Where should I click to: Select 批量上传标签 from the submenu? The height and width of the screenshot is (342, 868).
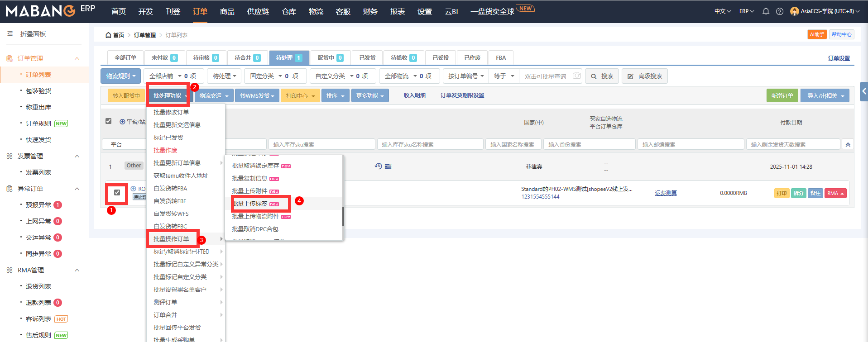pyautogui.click(x=250, y=204)
